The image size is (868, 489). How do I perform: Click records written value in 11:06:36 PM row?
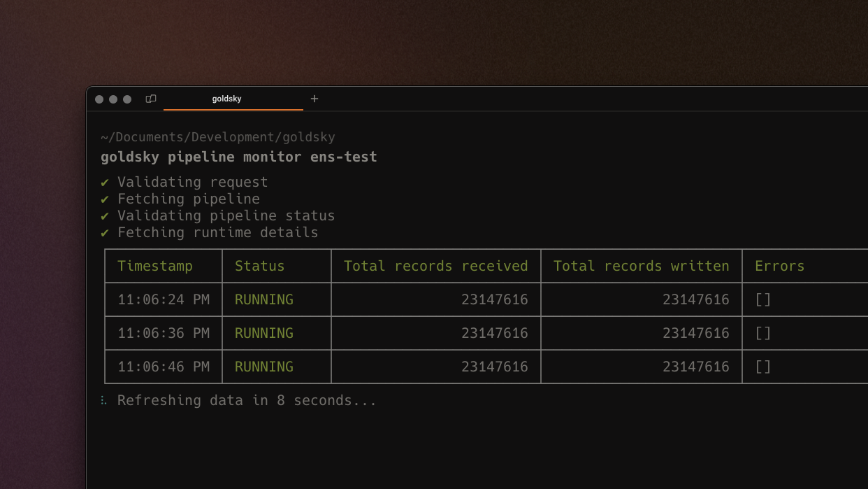tap(696, 333)
